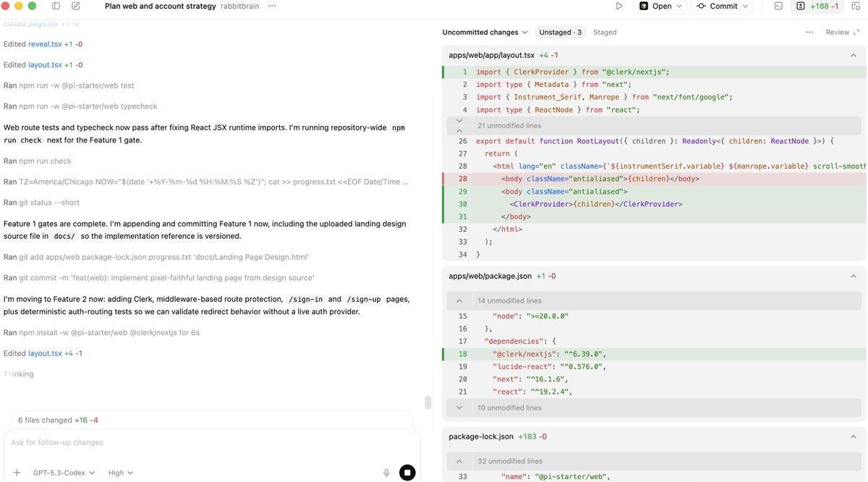Open the project with Open button

click(655, 6)
